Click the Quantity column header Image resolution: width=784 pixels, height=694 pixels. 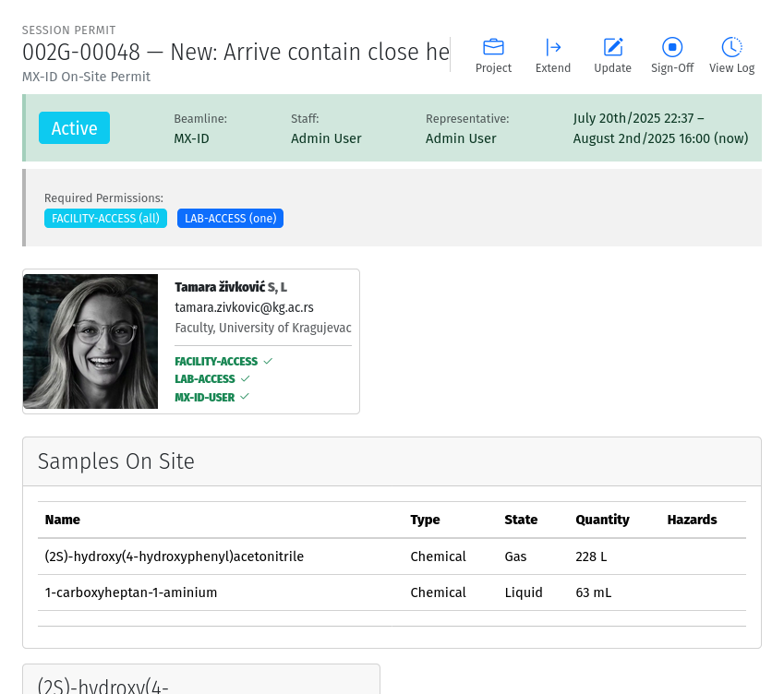coord(602,520)
